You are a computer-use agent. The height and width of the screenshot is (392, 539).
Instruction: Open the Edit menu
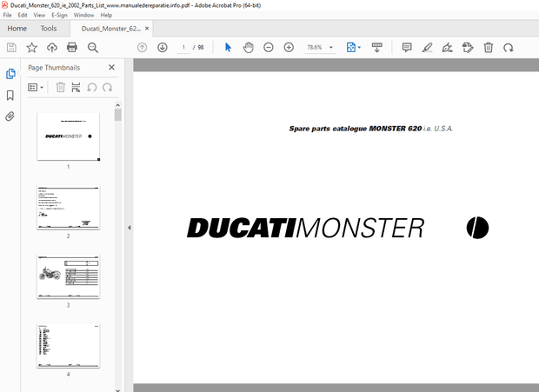(23, 15)
